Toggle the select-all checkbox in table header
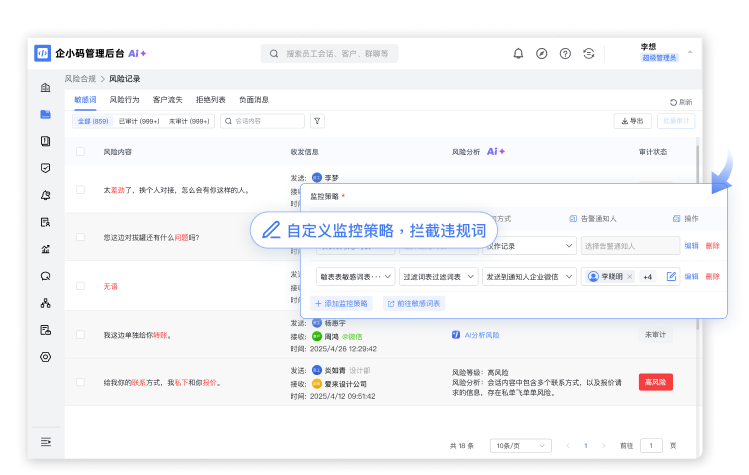 pos(80,151)
